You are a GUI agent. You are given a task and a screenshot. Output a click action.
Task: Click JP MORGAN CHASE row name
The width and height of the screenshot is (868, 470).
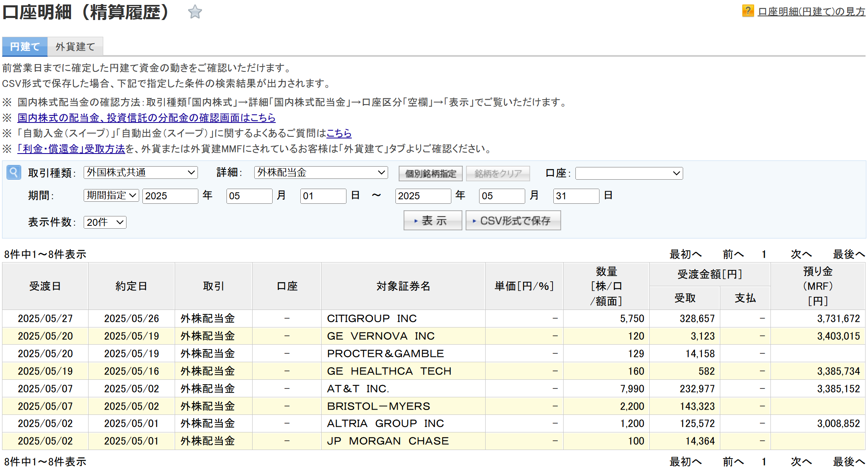388,441
